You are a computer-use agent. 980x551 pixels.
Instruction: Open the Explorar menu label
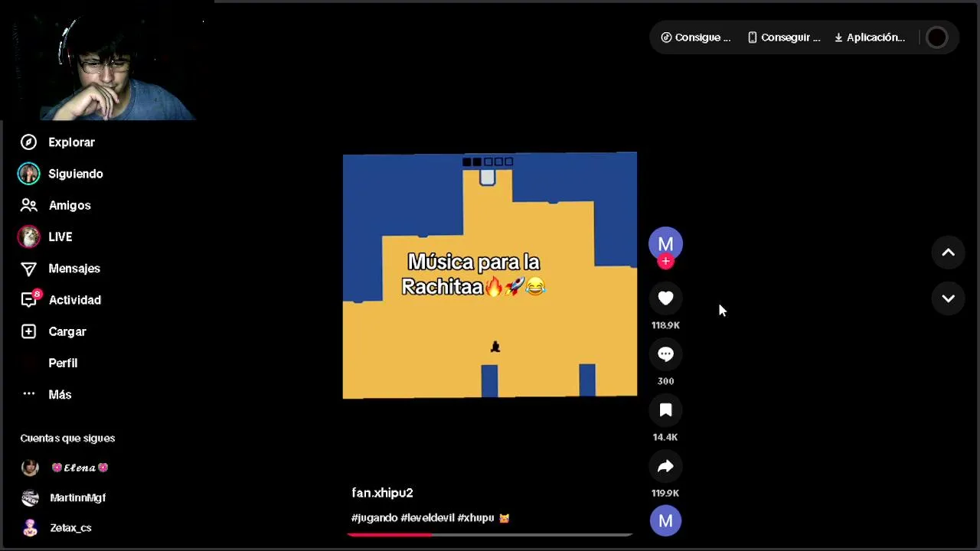(72, 142)
